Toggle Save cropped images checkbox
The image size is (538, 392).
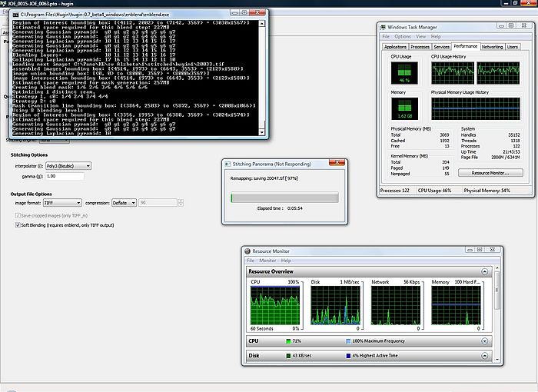(18, 214)
